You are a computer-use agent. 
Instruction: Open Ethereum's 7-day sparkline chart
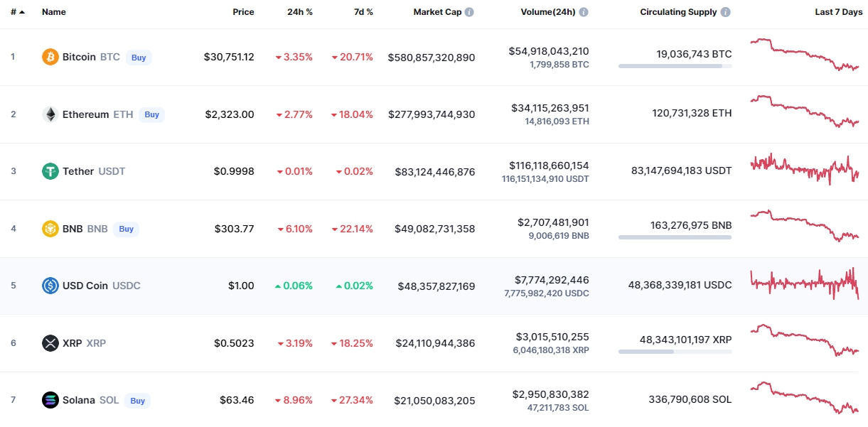(805, 112)
